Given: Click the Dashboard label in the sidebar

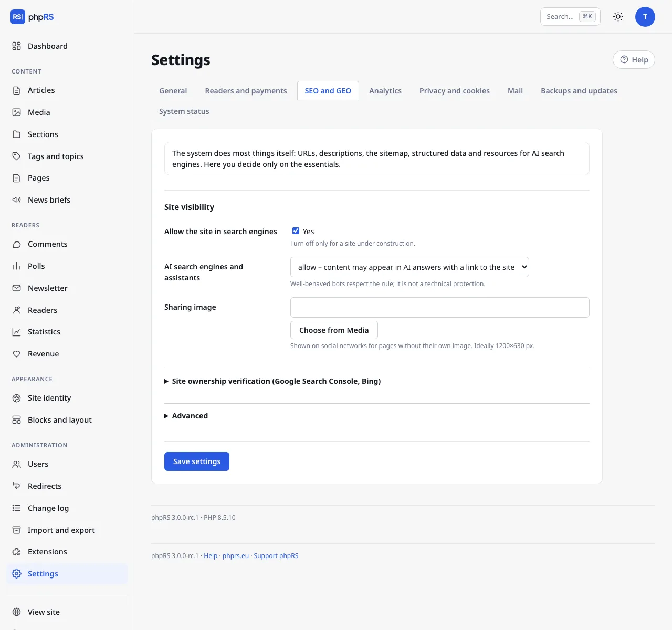Looking at the screenshot, I should click(x=48, y=46).
